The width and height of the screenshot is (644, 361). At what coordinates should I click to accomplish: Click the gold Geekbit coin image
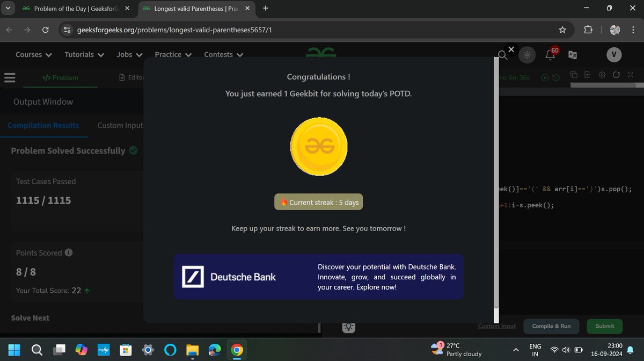[x=319, y=146]
